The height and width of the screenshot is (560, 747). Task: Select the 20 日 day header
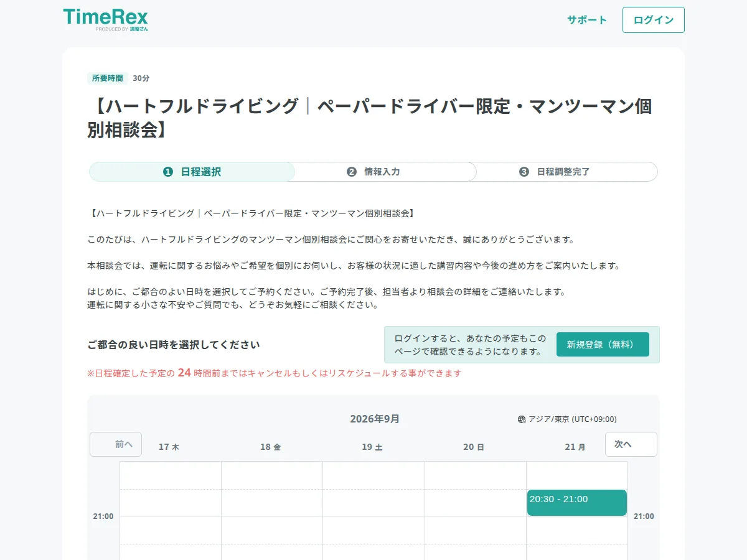(474, 447)
